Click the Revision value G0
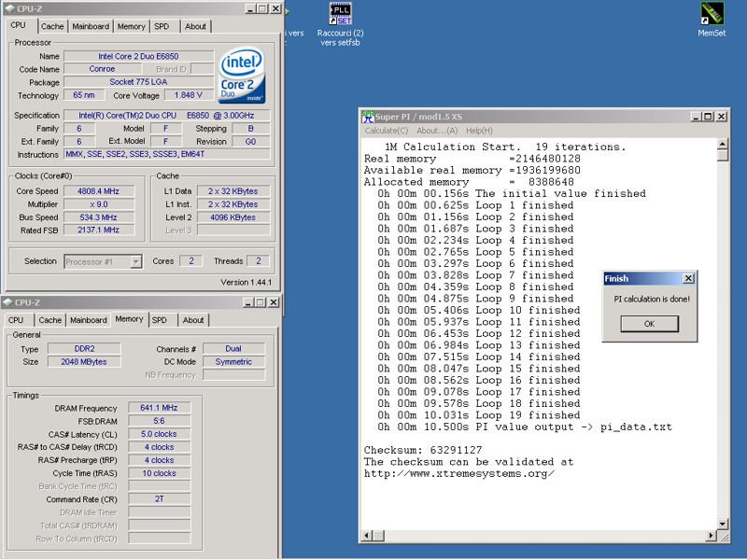 (x=250, y=142)
